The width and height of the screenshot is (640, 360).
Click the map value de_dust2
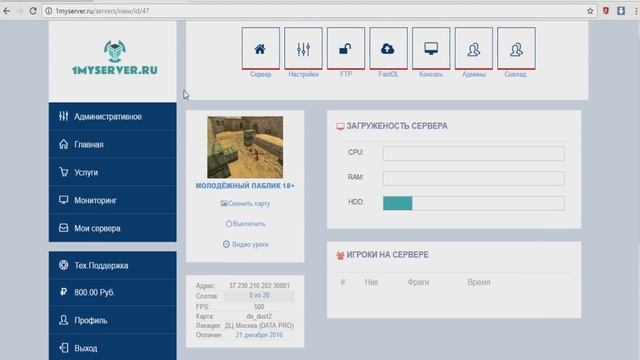259,316
